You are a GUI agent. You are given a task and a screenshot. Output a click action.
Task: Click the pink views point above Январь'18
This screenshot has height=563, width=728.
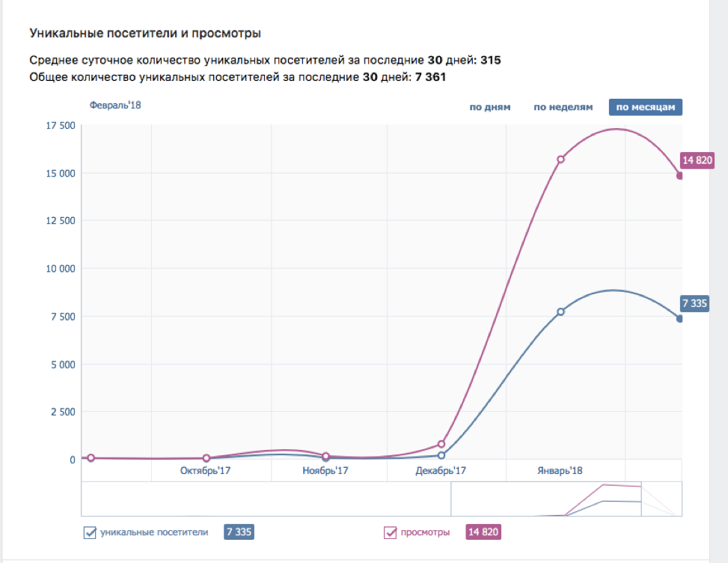point(560,159)
